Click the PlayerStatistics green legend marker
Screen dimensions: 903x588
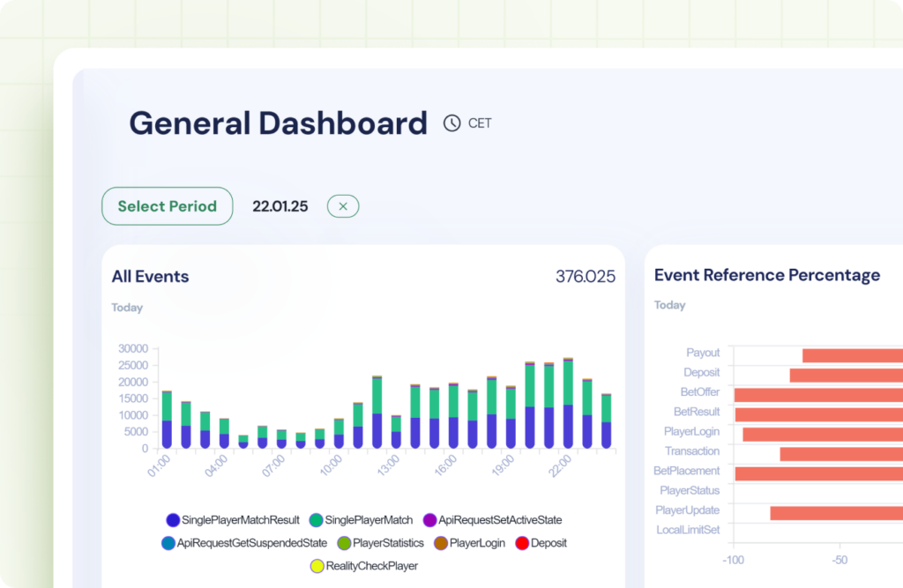(x=344, y=543)
